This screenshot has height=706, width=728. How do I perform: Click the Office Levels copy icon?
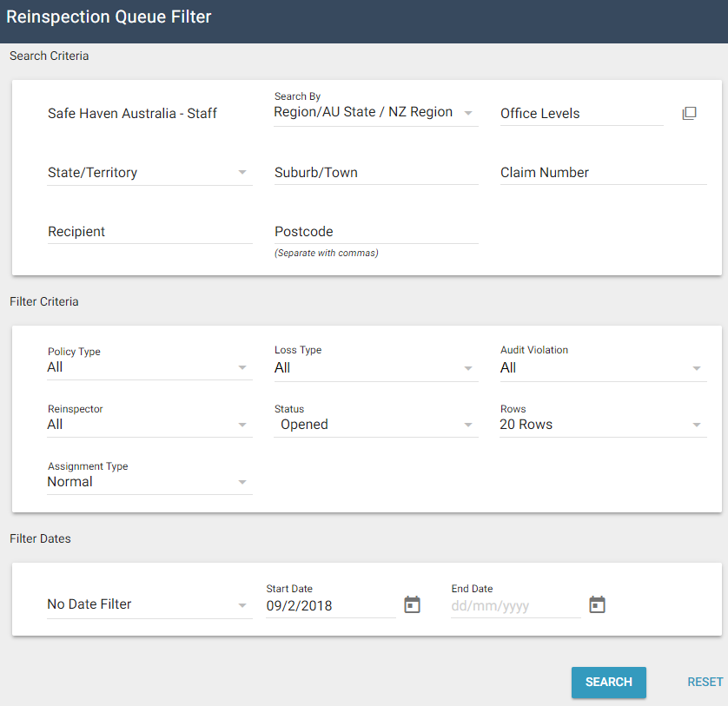point(689,114)
